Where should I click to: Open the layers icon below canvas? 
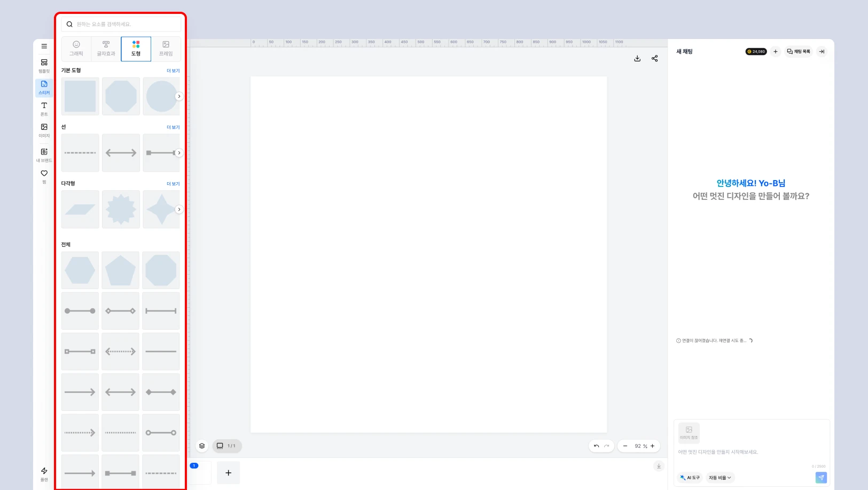202,446
